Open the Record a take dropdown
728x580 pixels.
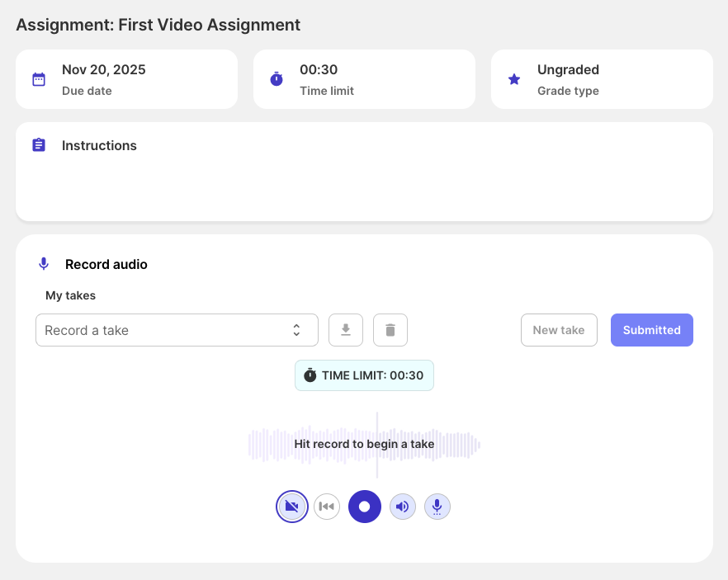[x=177, y=329]
